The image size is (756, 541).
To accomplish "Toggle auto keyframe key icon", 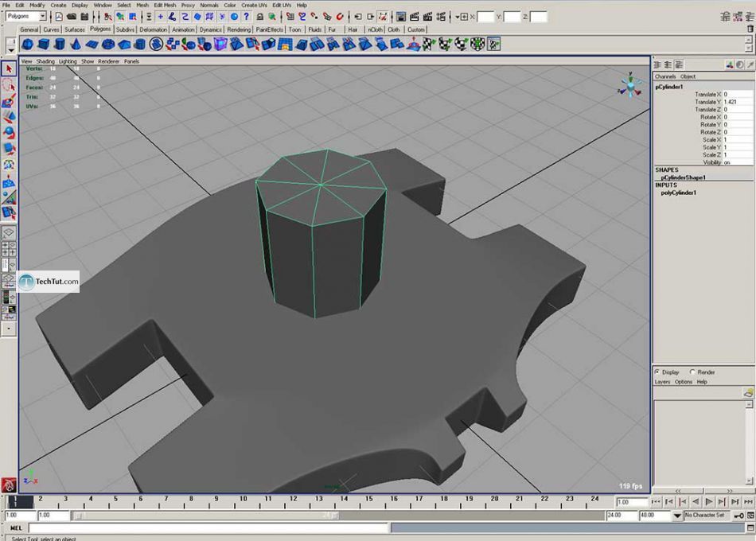I will 738,516.
